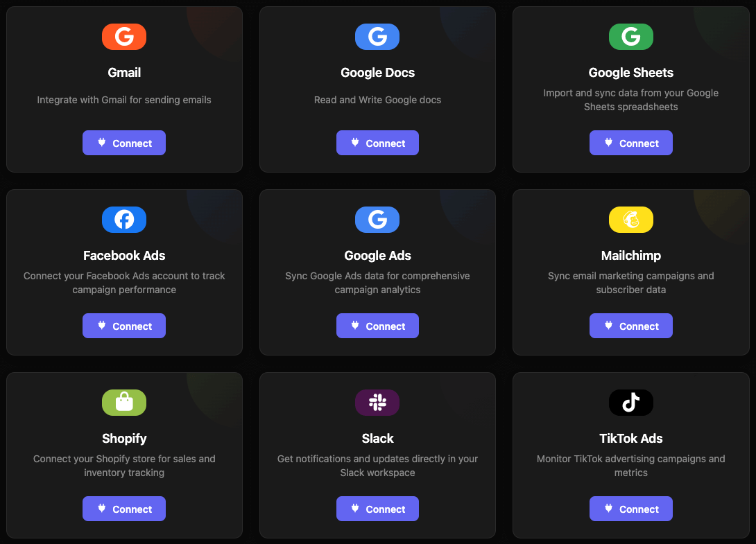Connect the Mailchimp integration

(630, 326)
